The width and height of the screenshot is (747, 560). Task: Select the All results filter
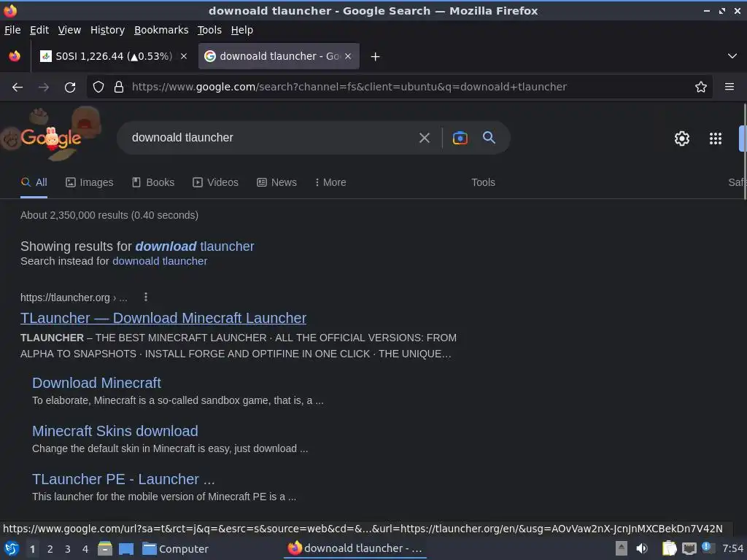pyautogui.click(x=34, y=182)
